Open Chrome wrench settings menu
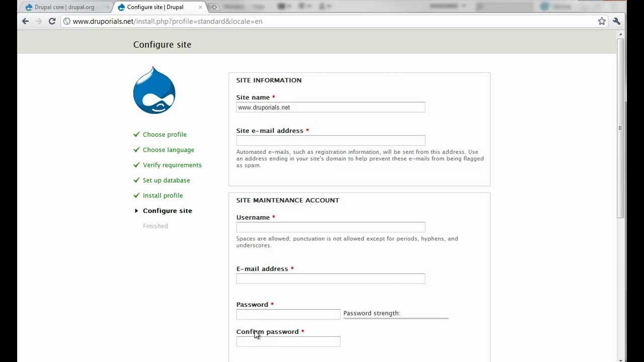Screen dimensions: 644x362 point(616,21)
